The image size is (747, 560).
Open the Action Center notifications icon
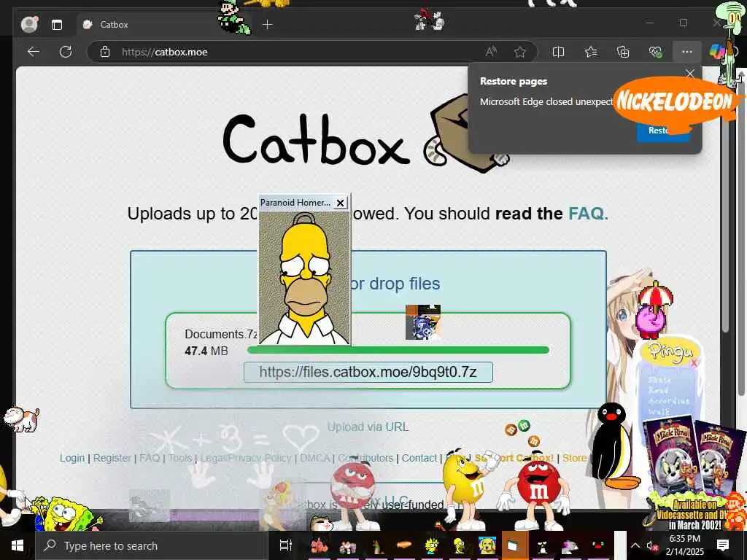(x=723, y=545)
